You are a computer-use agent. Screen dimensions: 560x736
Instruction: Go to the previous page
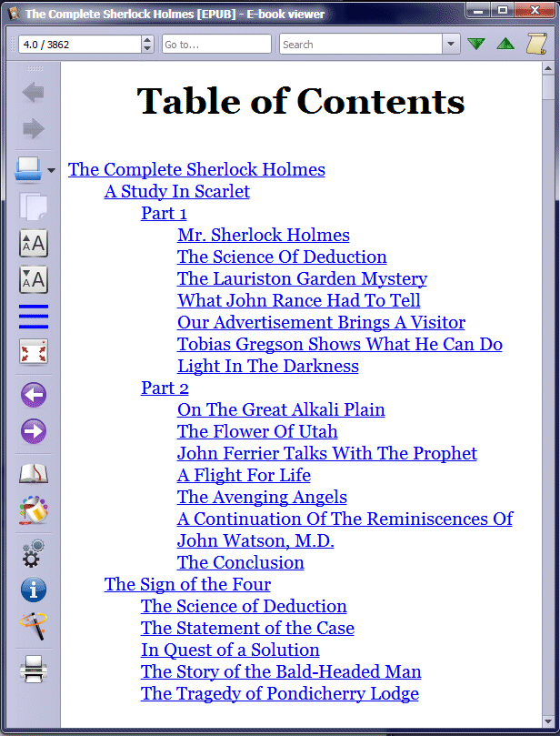point(34,395)
